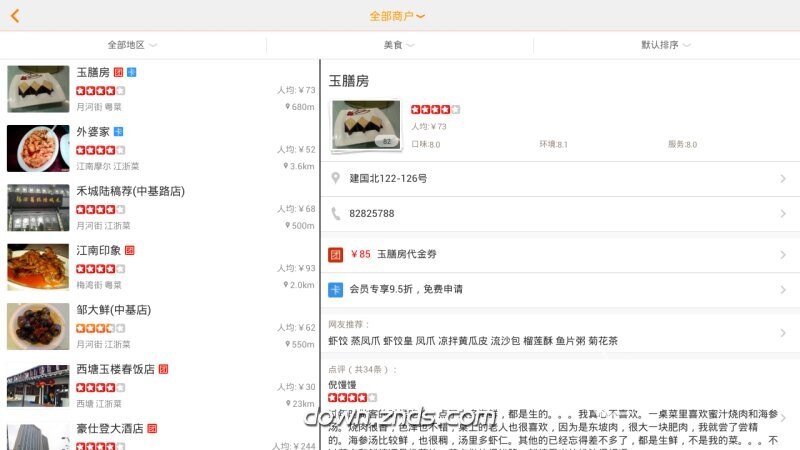Screen dimensions: 800x450
Task: Click the 3.6km distance for 外婆家
Action: [299, 166]
